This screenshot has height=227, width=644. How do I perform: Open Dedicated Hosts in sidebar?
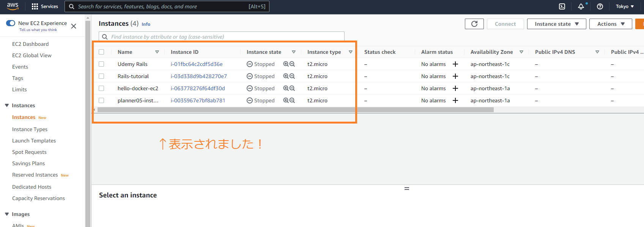click(31, 187)
